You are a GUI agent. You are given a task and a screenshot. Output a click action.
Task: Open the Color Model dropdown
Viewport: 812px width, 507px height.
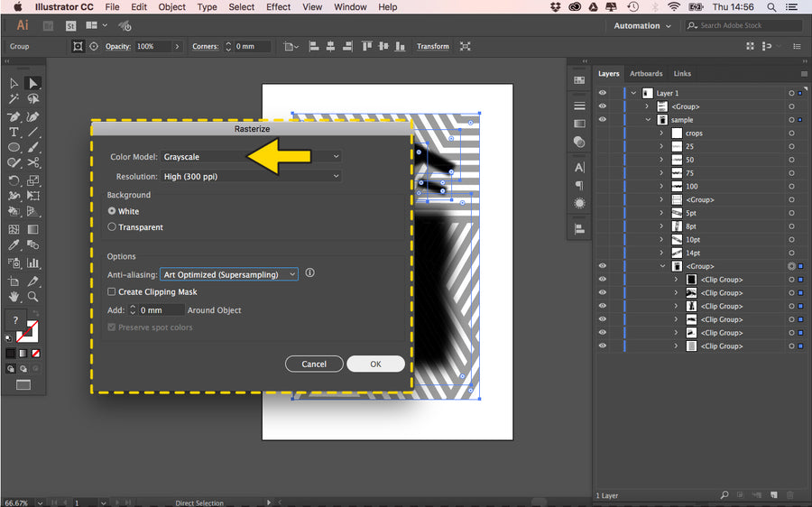point(250,157)
